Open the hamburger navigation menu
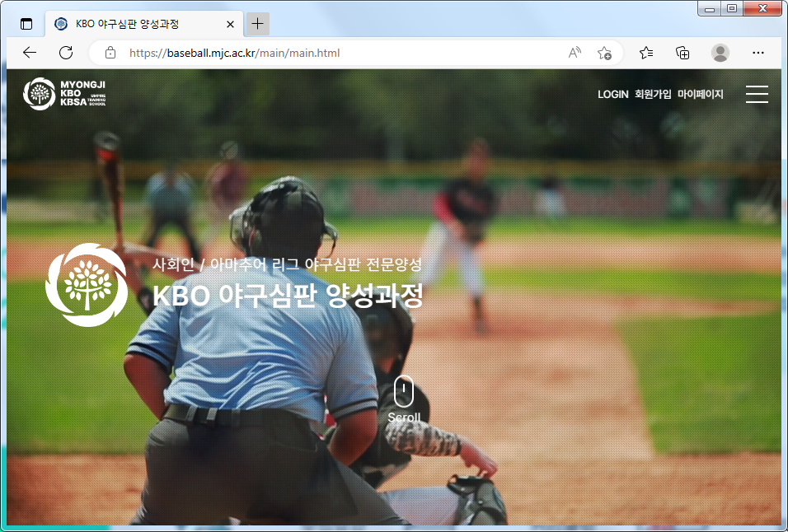 (x=757, y=94)
